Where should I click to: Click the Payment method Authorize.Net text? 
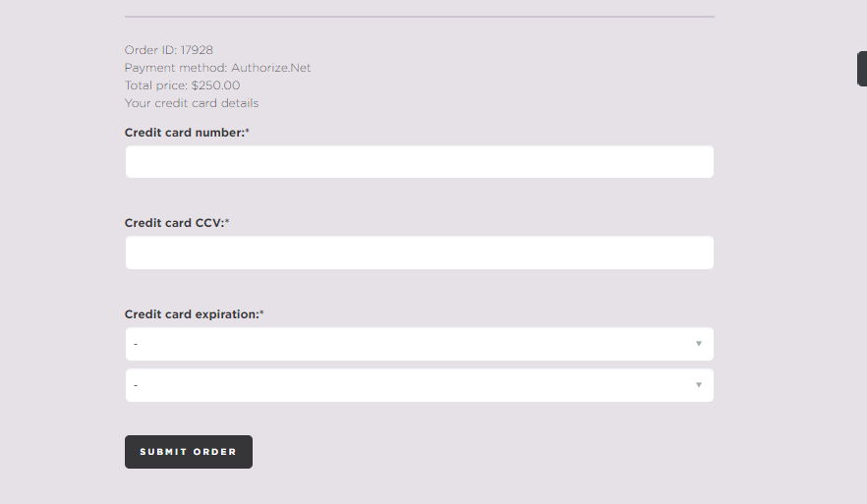pos(217,68)
